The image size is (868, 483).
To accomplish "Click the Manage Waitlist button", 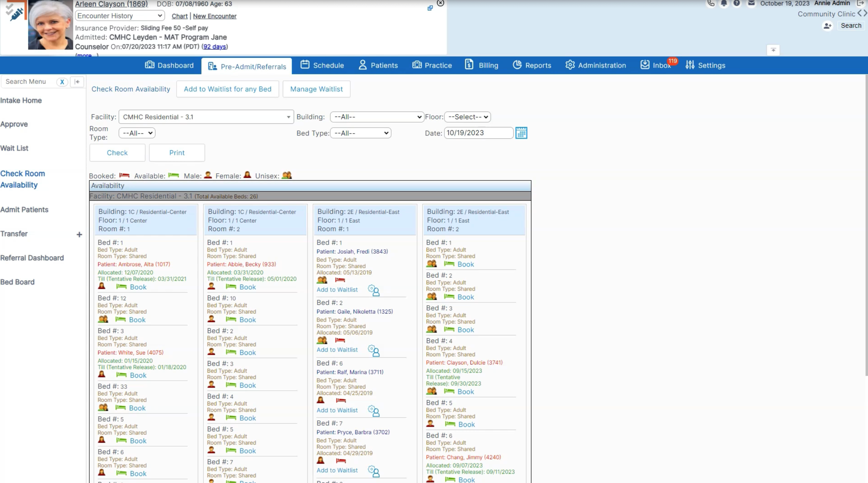I will click(316, 89).
